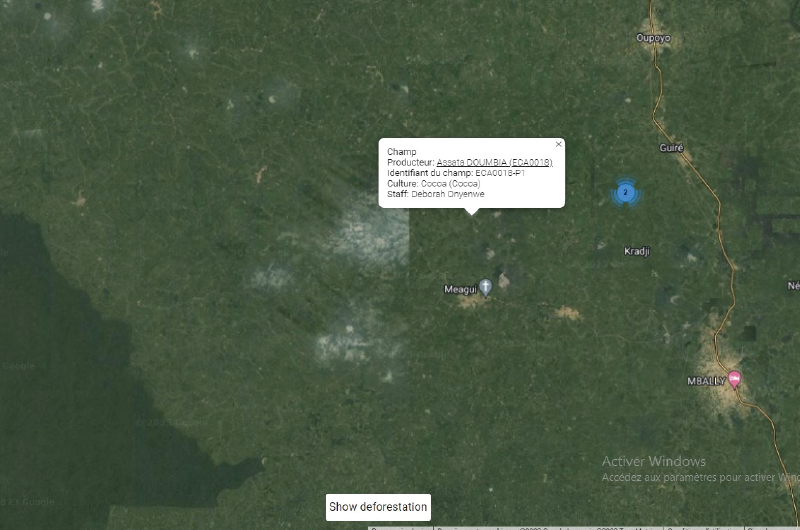Click the Oupoyo town label

click(653, 39)
